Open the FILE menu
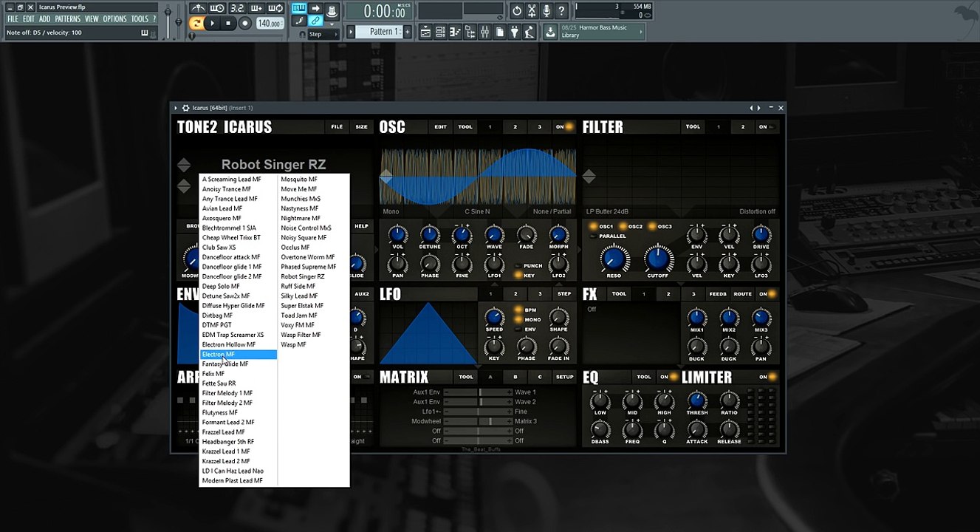 (x=13, y=19)
